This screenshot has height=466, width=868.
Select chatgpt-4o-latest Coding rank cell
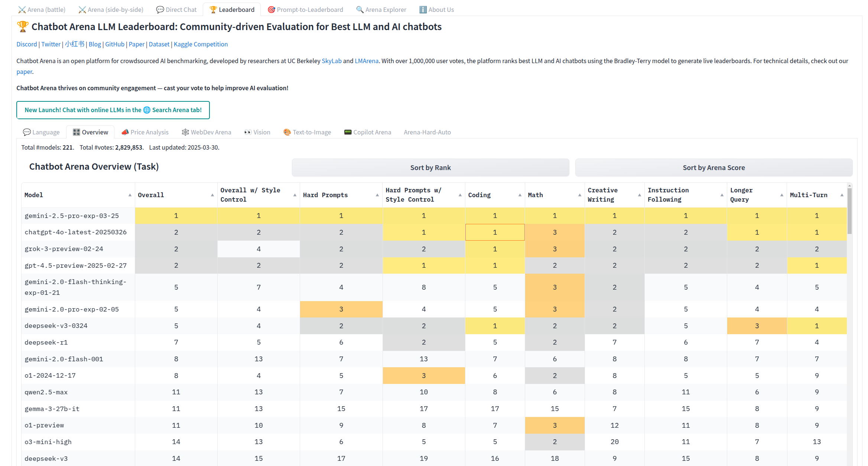(x=495, y=232)
